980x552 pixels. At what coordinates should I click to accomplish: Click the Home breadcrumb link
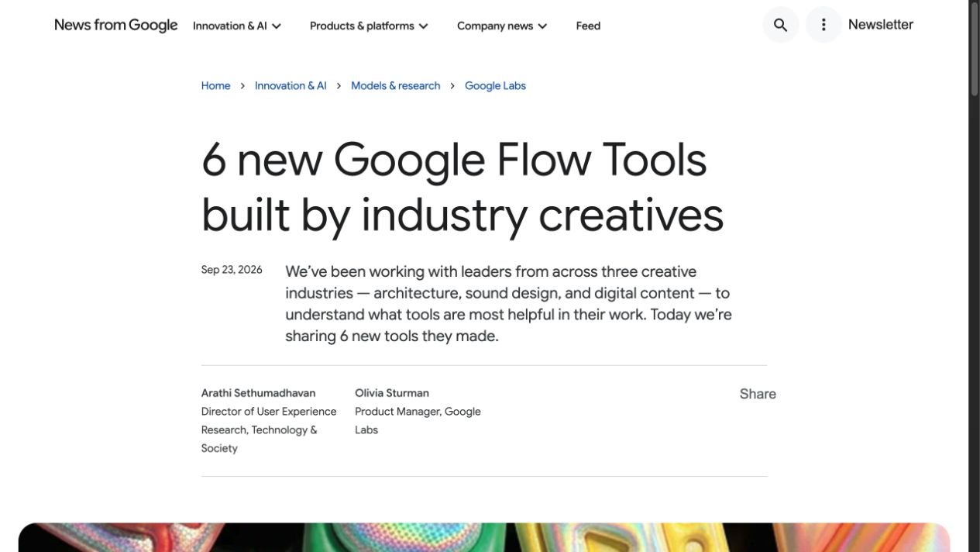click(215, 85)
